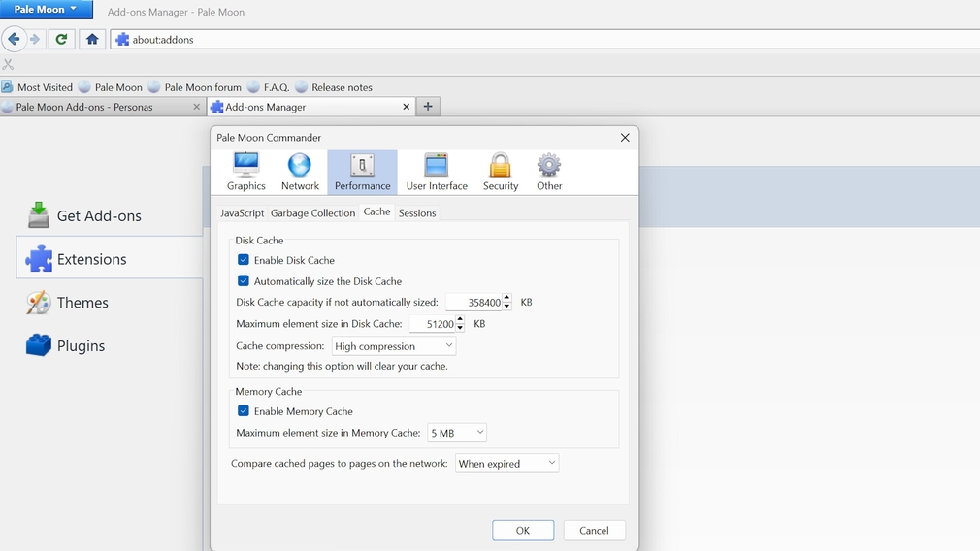Viewport: 980px width, 551px height.
Task: Go back with the browser back arrow
Action: (14, 40)
